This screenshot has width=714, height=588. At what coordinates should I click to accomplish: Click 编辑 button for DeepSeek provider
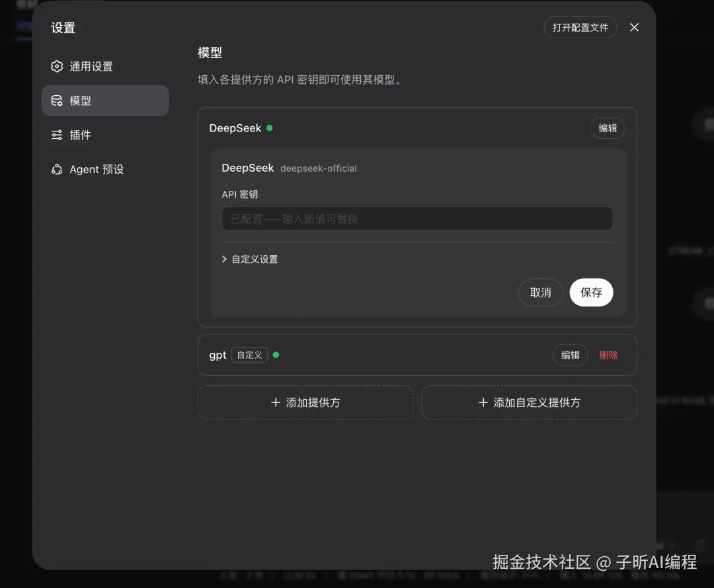608,128
